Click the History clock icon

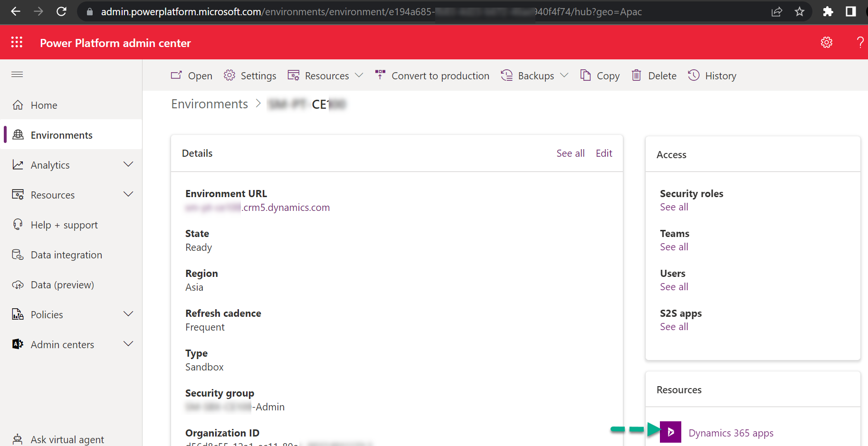pos(694,76)
